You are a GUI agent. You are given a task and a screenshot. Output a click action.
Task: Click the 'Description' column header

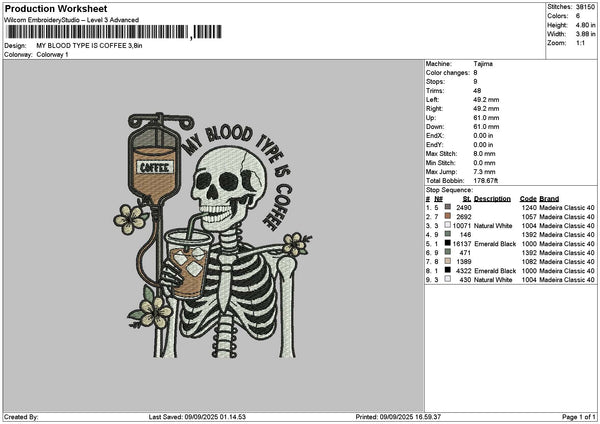click(492, 199)
